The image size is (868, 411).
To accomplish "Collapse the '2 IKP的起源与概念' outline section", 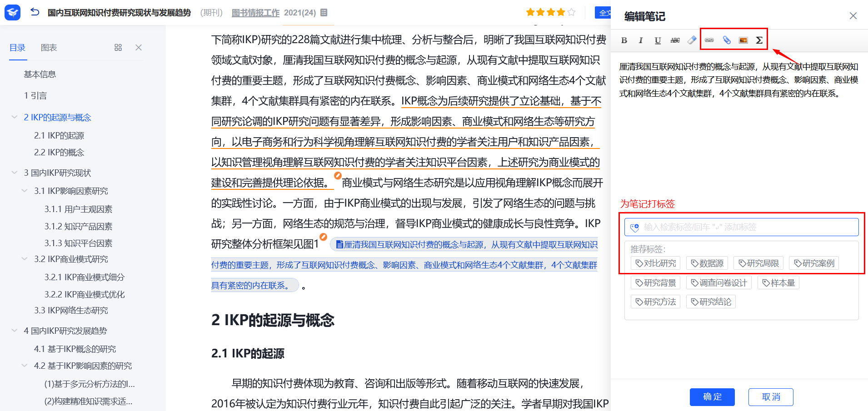I will click(15, 117).
